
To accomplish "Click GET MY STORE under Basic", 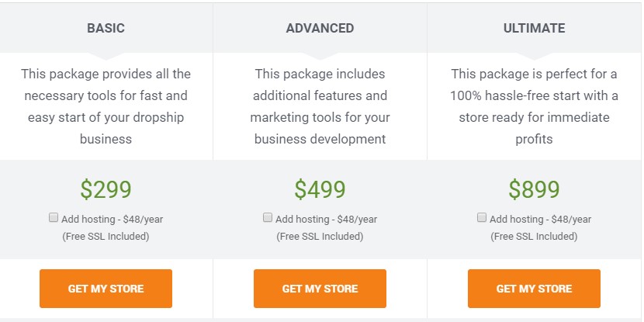I will pyautogui.click(x=106, y=289).
